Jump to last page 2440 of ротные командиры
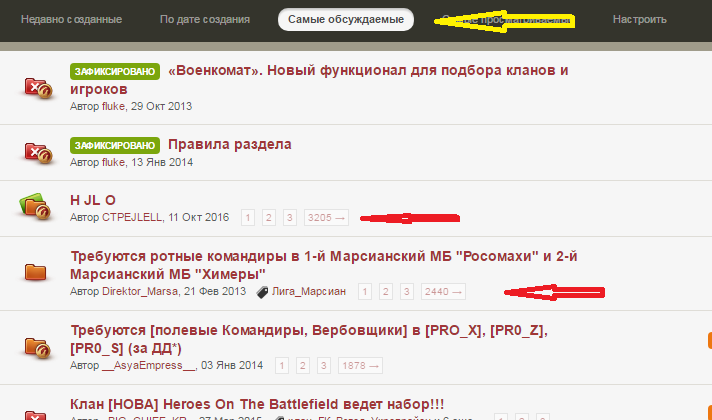This screenshot has width=712, height=420. click(x=443, y=292)
